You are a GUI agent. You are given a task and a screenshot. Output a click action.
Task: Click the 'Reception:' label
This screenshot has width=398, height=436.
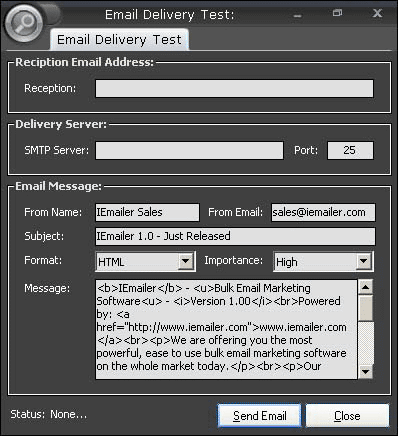pyautogui.click(x=50, y=88)
